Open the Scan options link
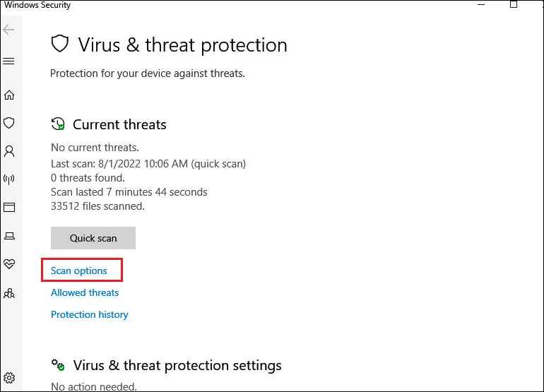This screenshot has width=544, height=392. (x=78, y=271)
